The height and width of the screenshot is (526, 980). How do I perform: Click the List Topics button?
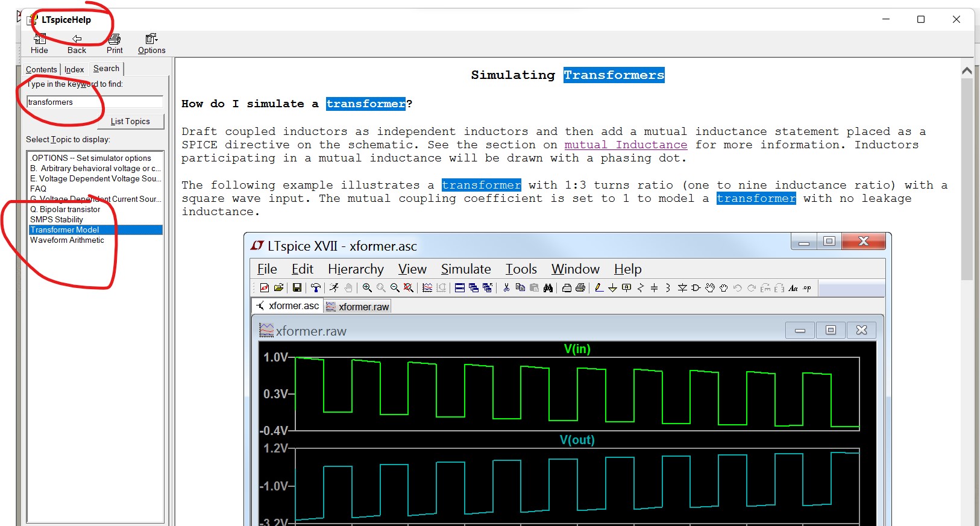click(130, 121)
